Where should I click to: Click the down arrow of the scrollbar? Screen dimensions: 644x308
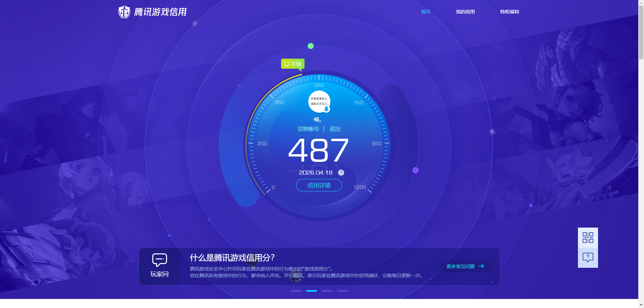tap(641, 305)
